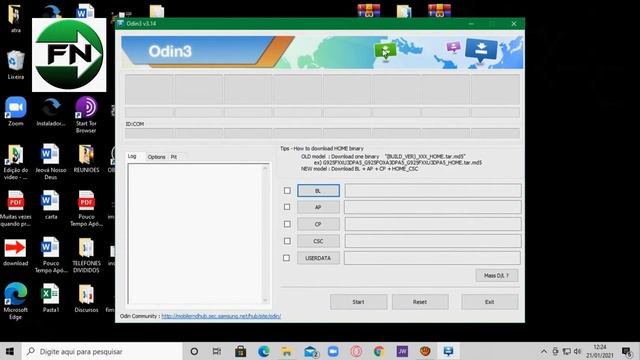640x360 pixels.
Task: Open file picker with the CSC button
Action: 318,241
